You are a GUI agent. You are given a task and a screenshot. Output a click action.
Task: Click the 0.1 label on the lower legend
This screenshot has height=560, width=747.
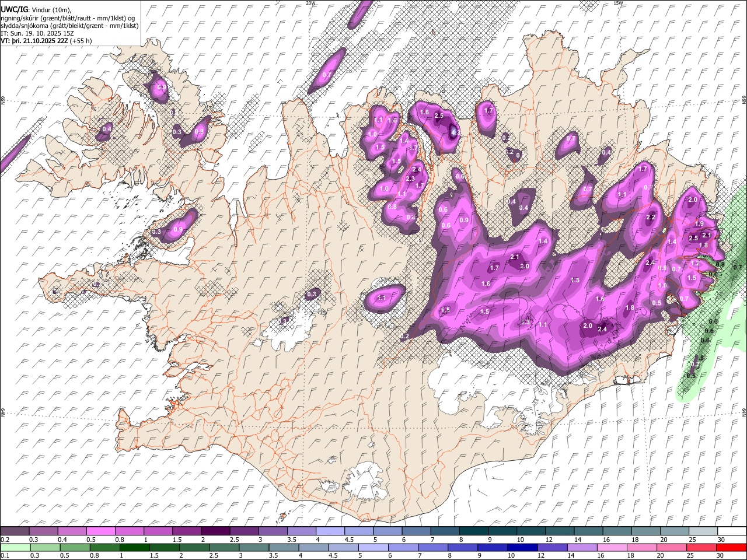(x=5, y=556)
